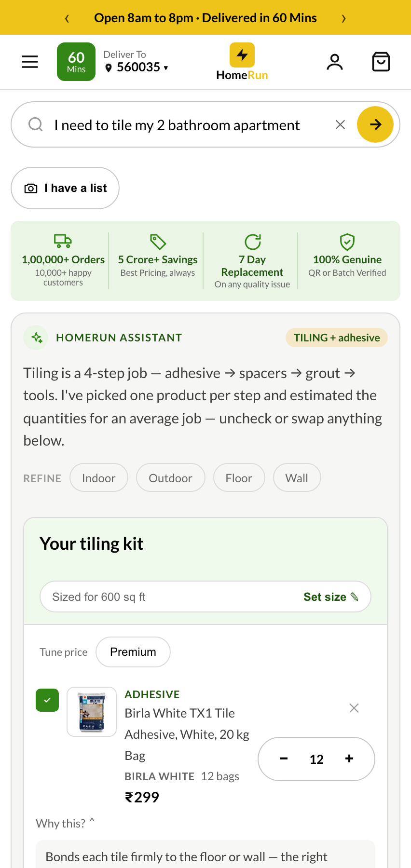Uncheck the Adhesive product checkbox

[x=47, y=700]
